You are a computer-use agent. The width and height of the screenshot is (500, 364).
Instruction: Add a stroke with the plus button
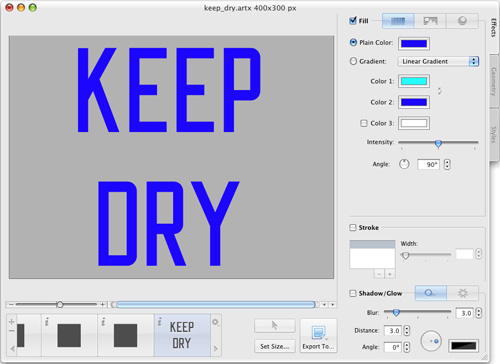390,274
